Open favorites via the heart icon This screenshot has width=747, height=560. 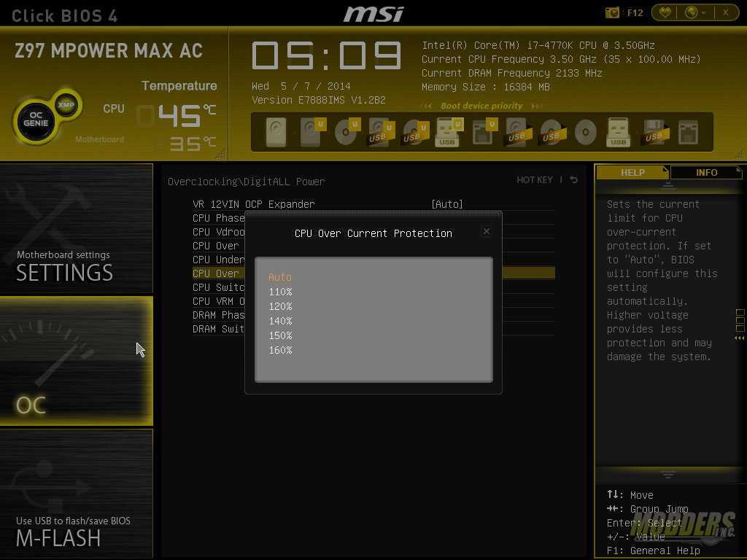coord(665,12)
